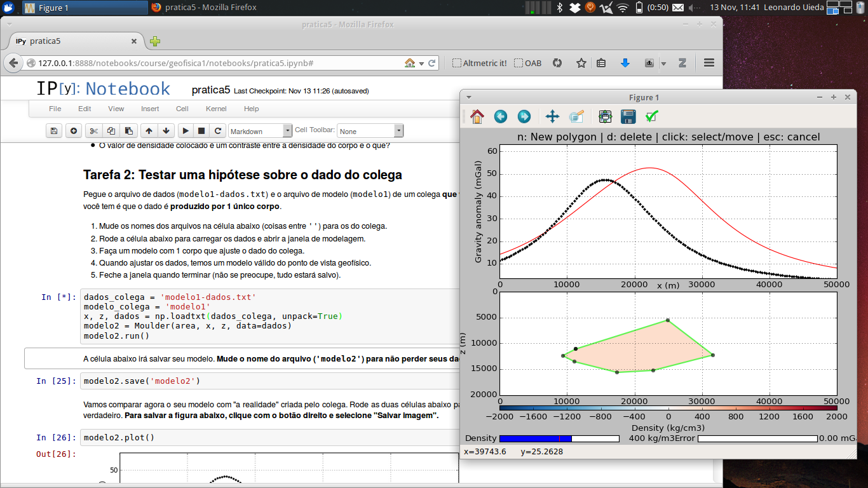This screenshot has width=868, height=488.
Task: Open the notebook File menu
Action: [x=55, y=109]
